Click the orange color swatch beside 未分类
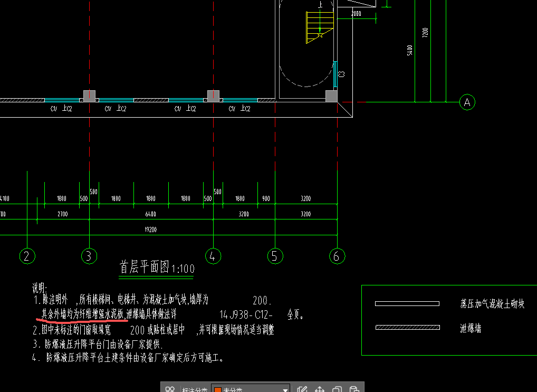 pos(217,390)
